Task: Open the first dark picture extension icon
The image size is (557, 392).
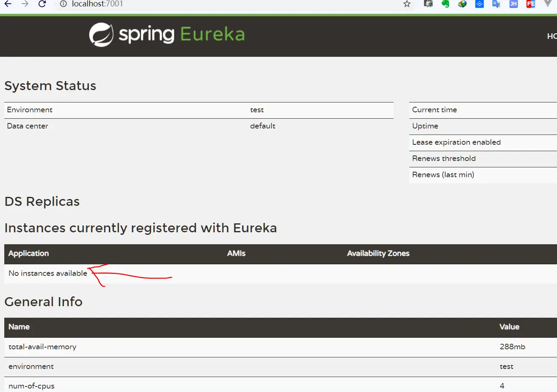Action: point(429,4)
